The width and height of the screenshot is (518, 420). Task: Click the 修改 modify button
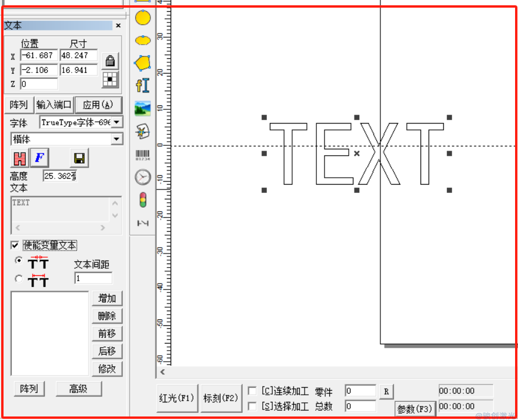(x=107, y=369)
